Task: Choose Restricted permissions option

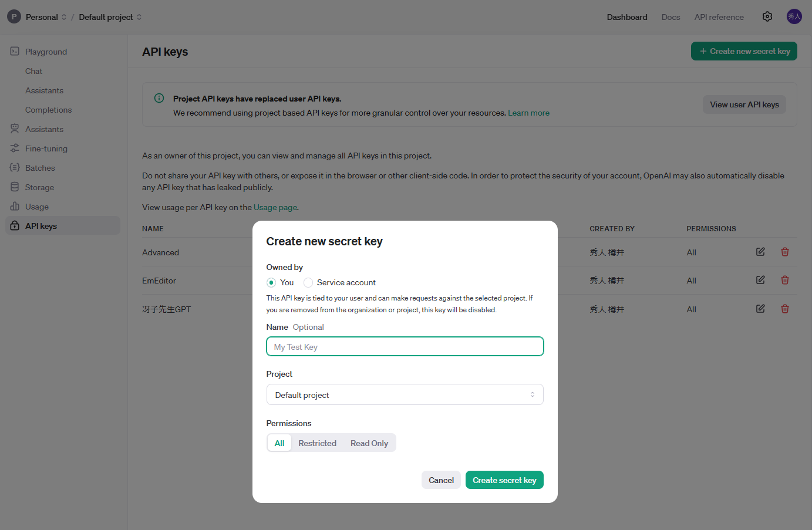Action: [317, 443]
